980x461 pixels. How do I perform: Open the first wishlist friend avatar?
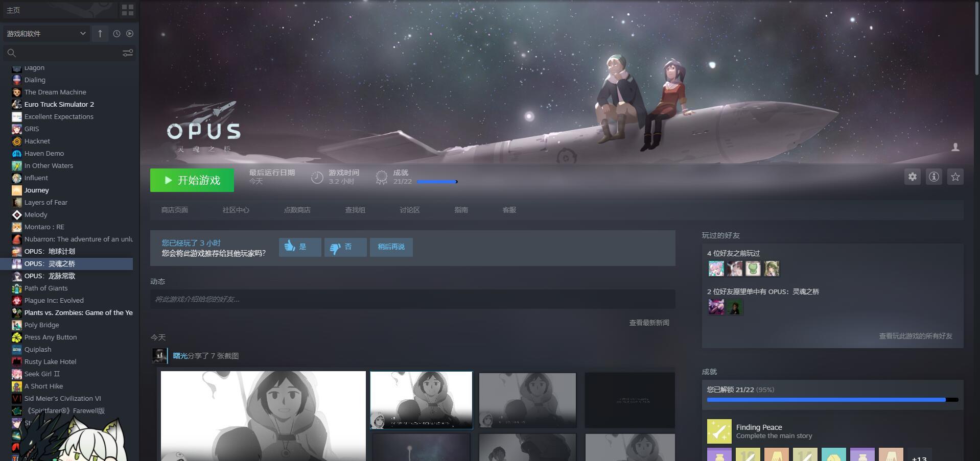coord(716,307)
